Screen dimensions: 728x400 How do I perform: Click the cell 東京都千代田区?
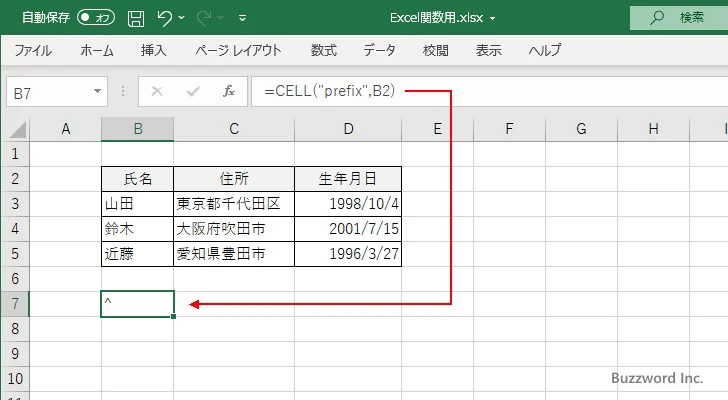tap(234, 204)
